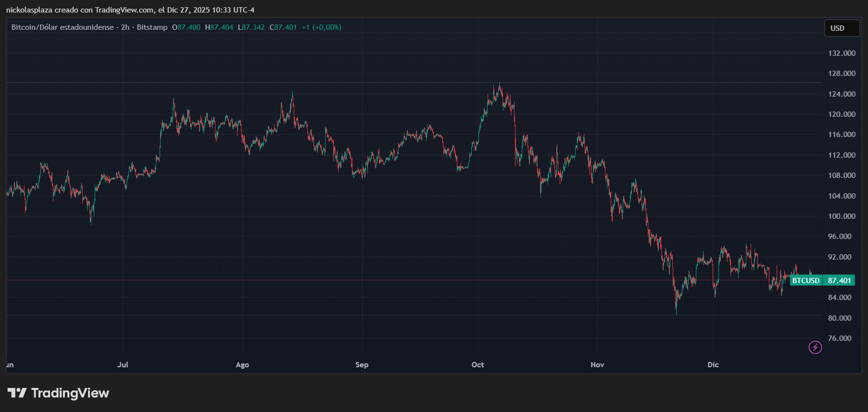Click the Sep month label
The height and width of the screenshot is (412, 868).
click(362, 365)
